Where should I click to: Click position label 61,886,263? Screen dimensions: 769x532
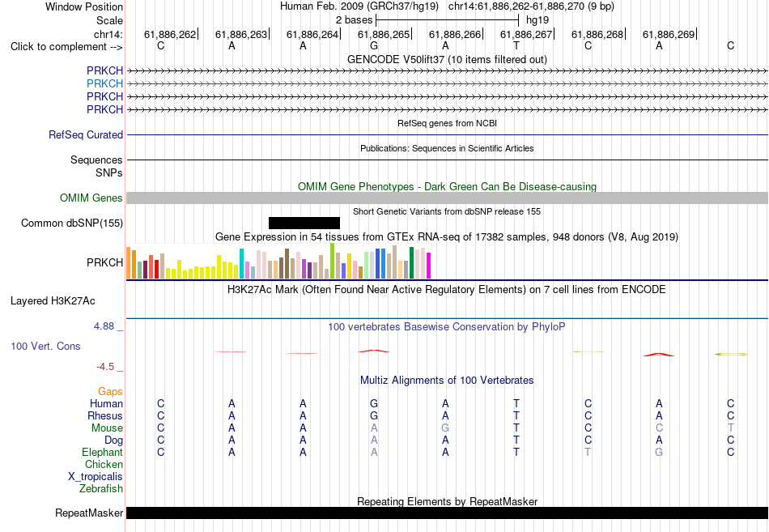pyautogui.click(x=241, y=34)
